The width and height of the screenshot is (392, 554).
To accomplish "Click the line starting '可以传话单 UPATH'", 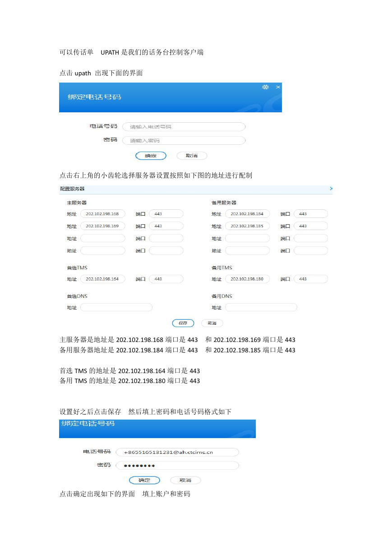I will pyautogui.click(x=131, y=52).
